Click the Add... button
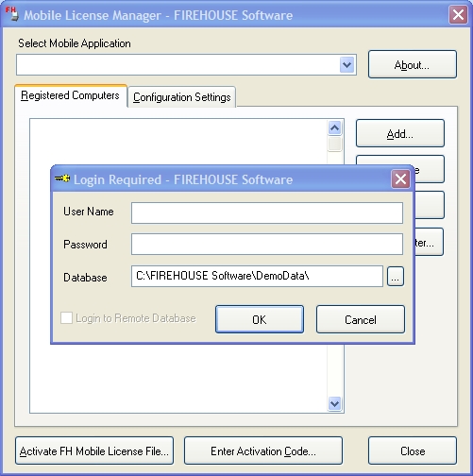This screenshot has width=473, height=476. (x=400, y=133)
